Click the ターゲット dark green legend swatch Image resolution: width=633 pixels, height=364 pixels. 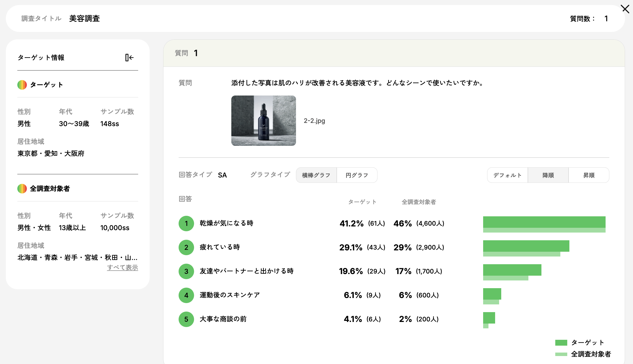(x=561, y=342)
